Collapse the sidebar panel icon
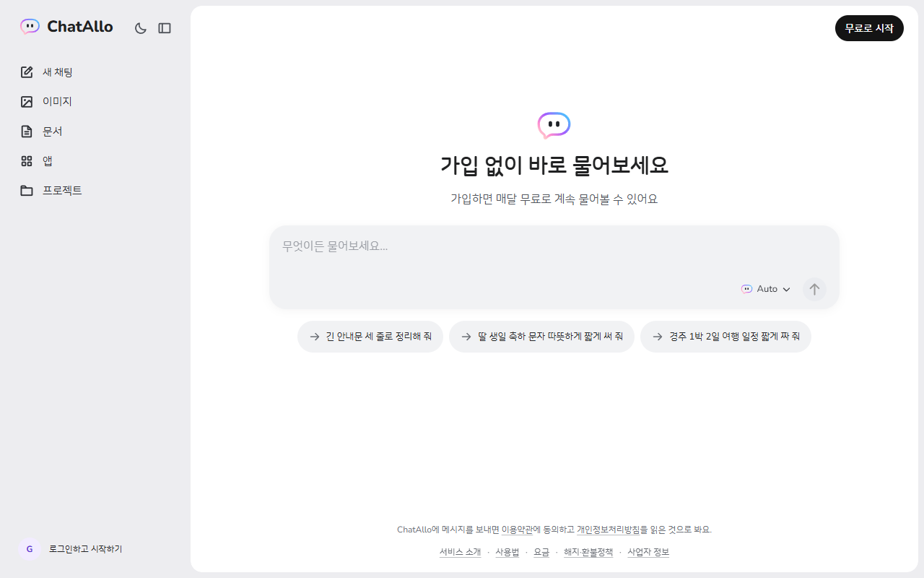Image resolution: width=924 pixels, height=578 pixels. (165, 28)
